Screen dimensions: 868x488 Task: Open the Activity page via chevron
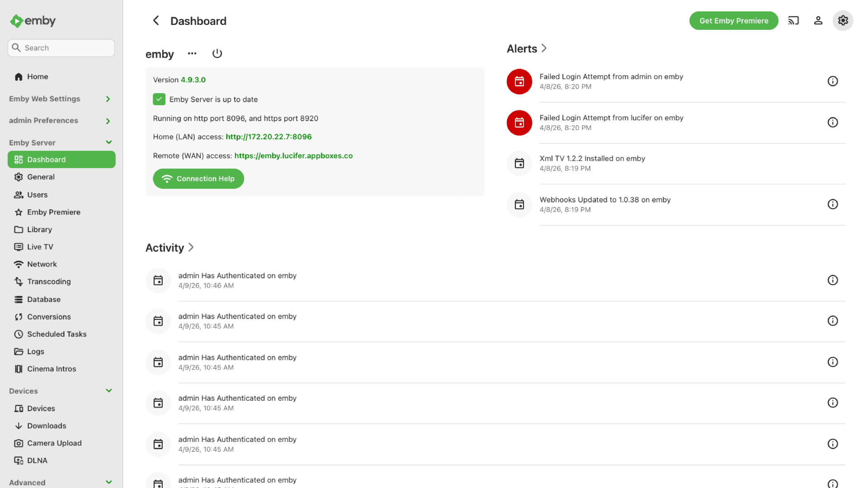(191, 247)
